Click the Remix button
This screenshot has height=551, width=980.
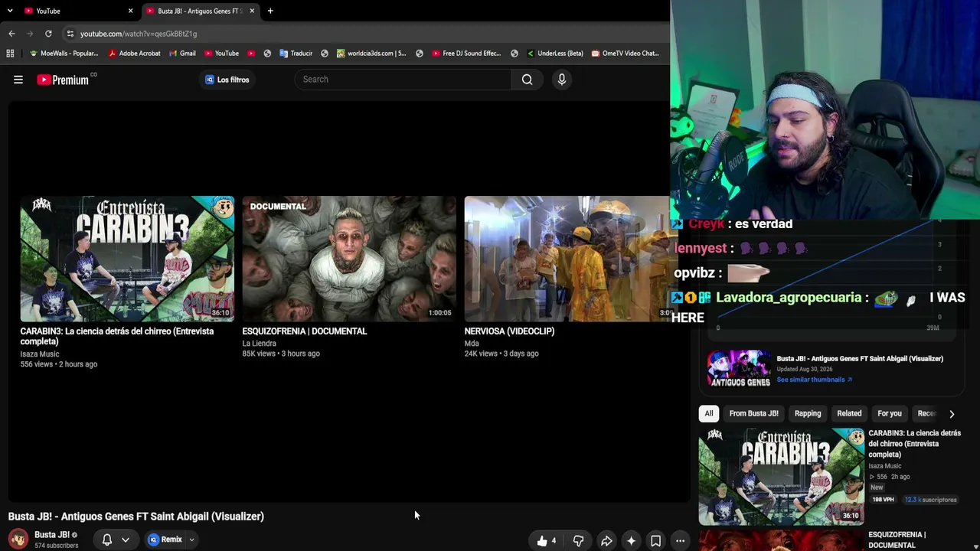(x=165, y=540)
